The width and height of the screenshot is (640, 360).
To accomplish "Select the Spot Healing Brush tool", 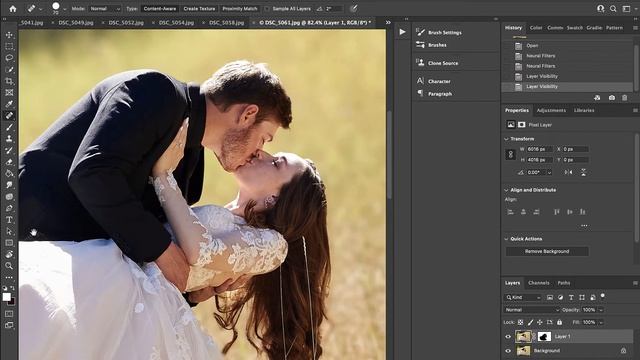I will 9,116.
